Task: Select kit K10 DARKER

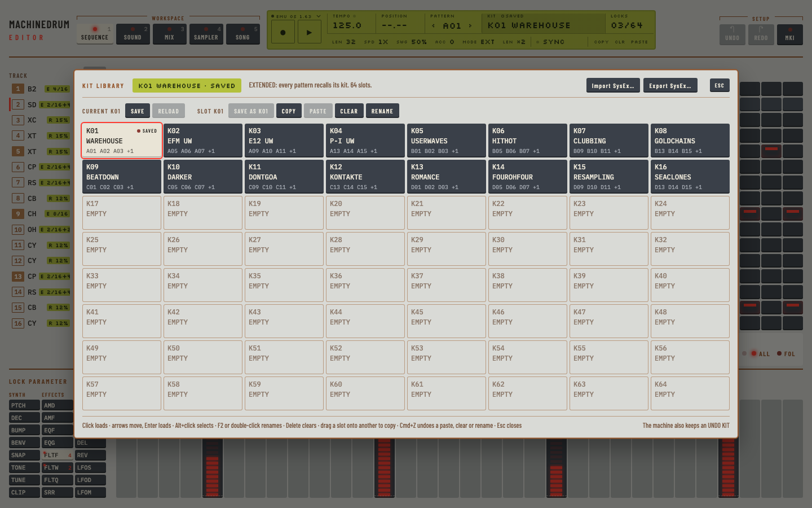Action: [x=203, y=176]
